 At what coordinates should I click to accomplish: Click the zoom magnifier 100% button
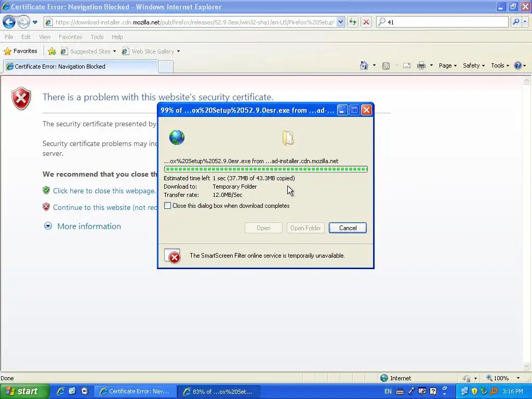coord(497,378)
